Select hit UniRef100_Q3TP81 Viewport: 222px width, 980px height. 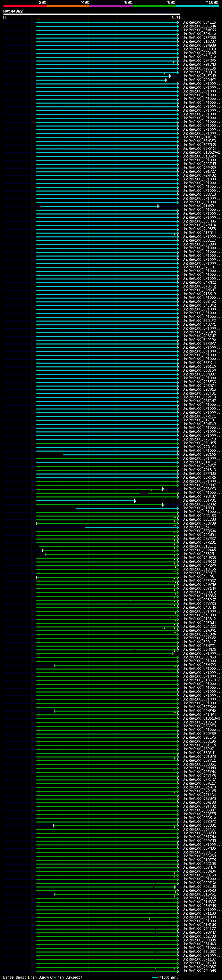(199, 500)
